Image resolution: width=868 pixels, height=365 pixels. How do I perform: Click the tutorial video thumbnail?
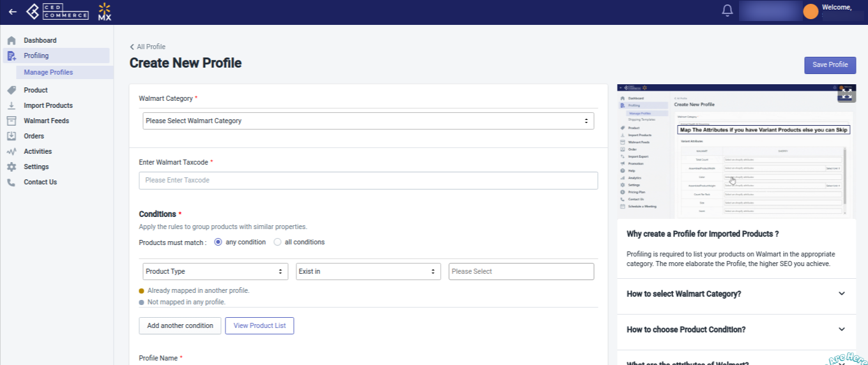click(x=736, y=152)
